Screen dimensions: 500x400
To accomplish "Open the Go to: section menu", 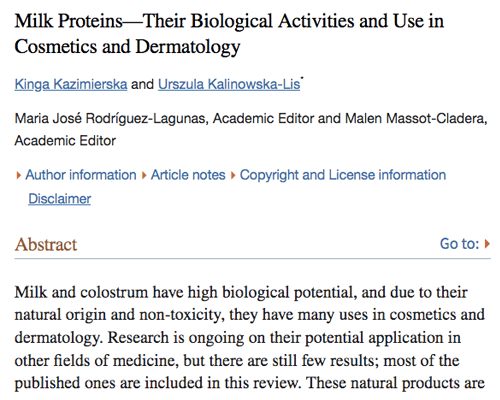I will 460,244.
